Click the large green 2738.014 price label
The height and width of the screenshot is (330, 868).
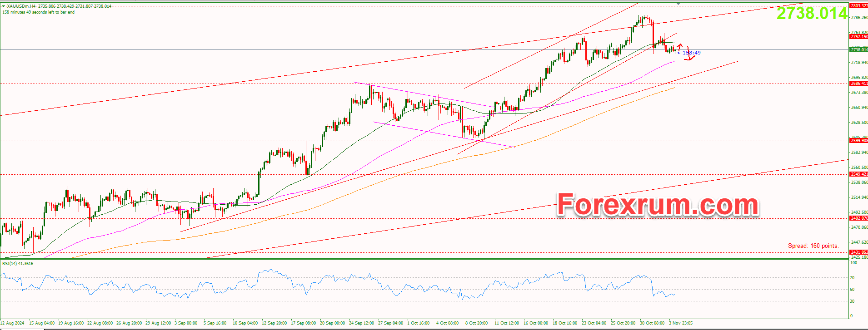(x=812, y=14)
